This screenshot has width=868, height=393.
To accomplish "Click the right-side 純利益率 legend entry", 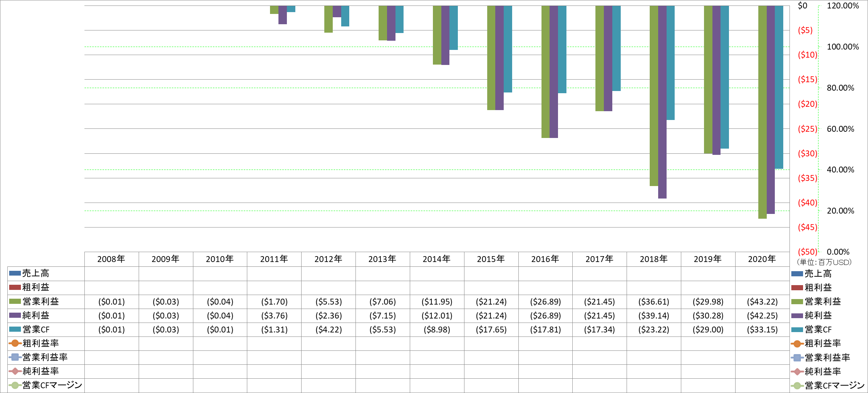I will (x=816, y=371).
